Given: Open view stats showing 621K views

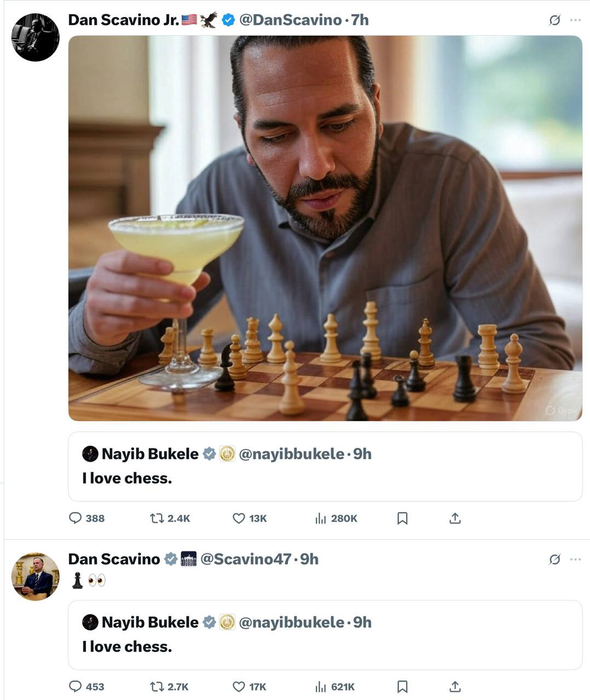Looking at the screenshot, I should point(321,686).
